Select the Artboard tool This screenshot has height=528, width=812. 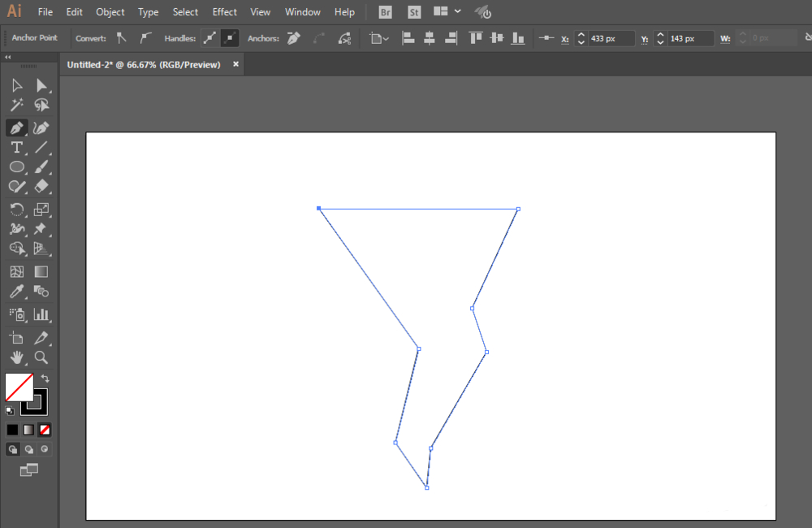[x=16, y=338]
